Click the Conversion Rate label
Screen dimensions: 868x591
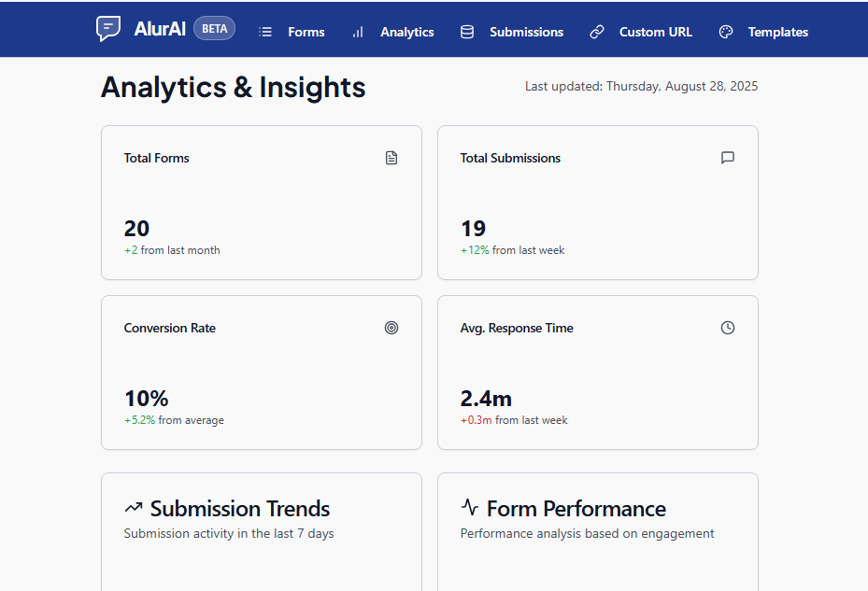[x=170, y=328]
